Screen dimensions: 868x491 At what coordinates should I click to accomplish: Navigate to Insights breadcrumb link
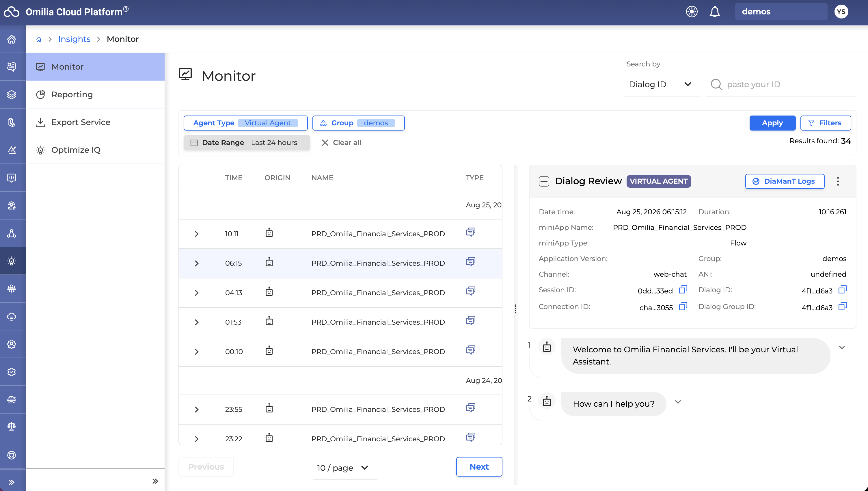coord(74,39)
